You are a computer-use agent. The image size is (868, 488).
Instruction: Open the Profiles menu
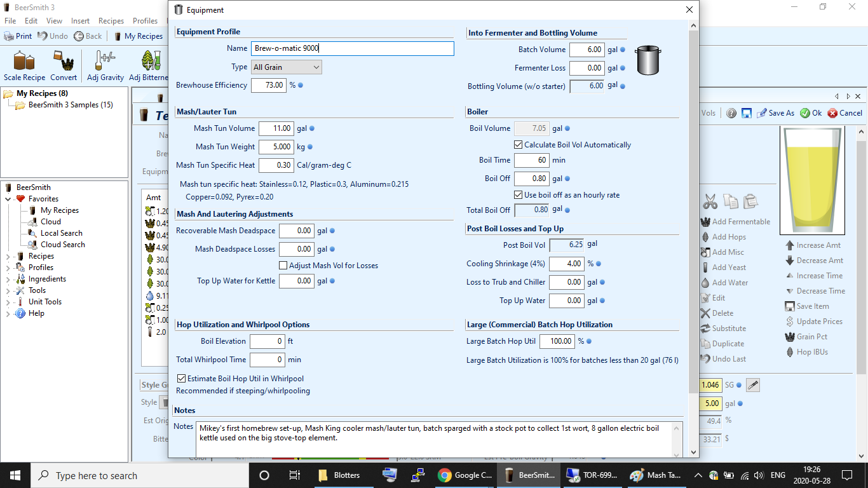[x=145, y=21]
